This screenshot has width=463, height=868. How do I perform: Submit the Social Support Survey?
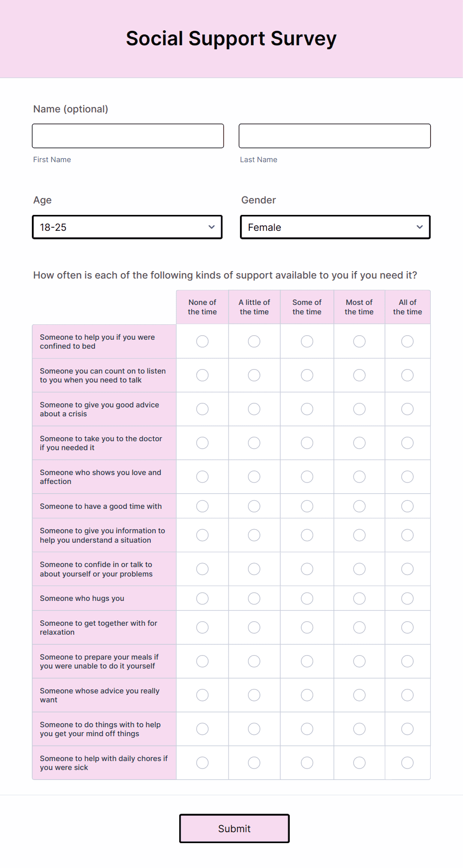234,828
